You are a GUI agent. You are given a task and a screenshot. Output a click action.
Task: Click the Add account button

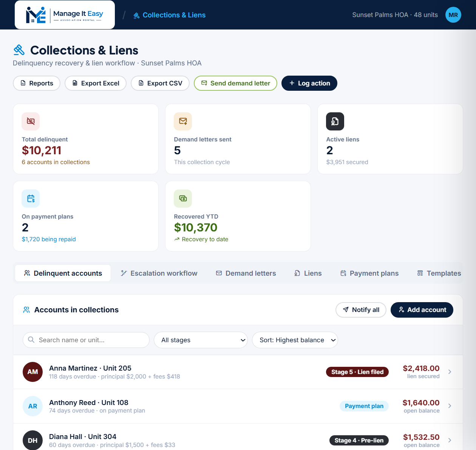(x=422, y=310)
